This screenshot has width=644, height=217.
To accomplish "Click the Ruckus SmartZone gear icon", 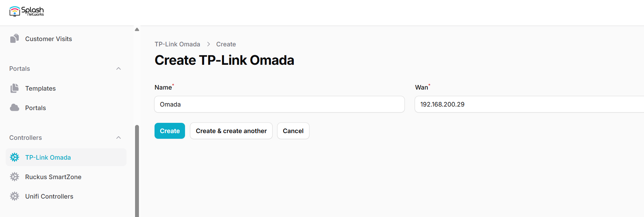I will (x=15, y=177).
